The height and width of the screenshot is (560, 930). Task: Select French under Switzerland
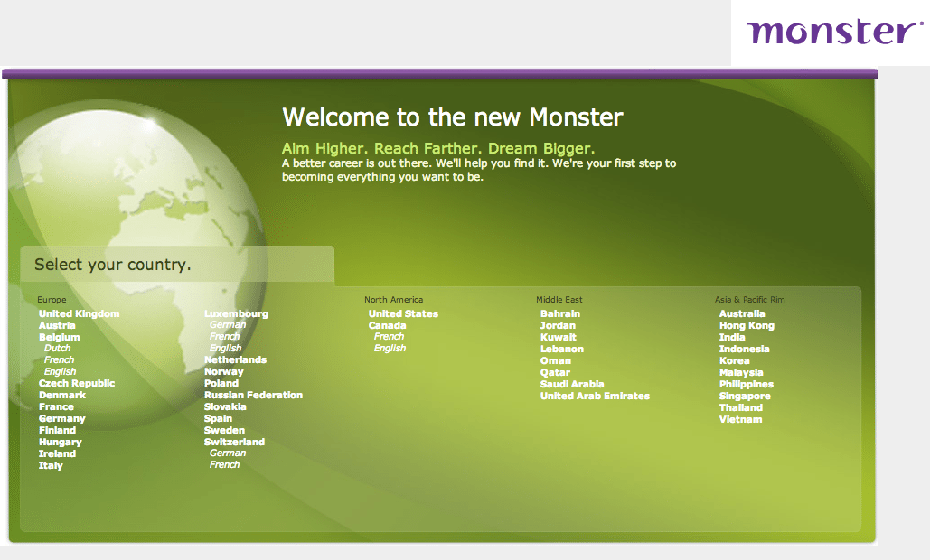(224, 465)
